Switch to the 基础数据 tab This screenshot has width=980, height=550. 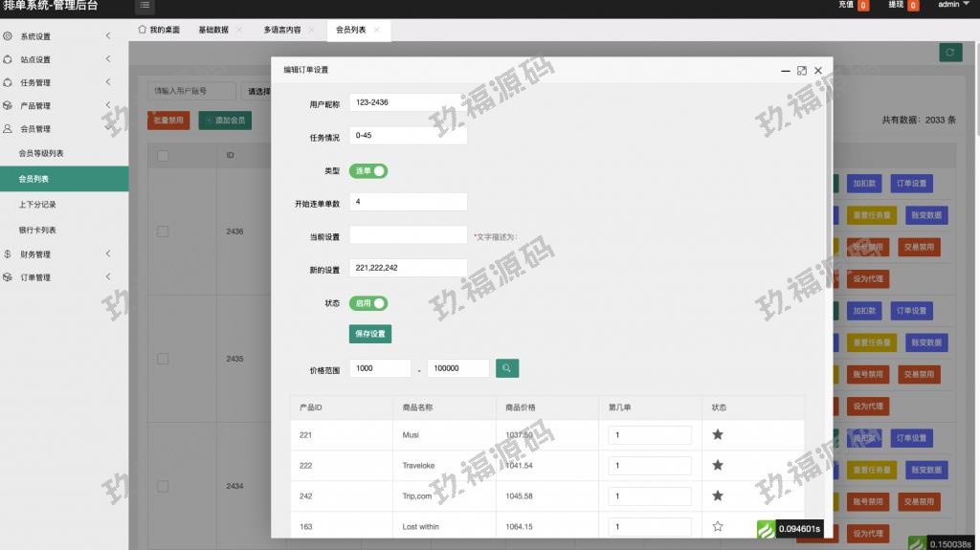tap(213, 30)
